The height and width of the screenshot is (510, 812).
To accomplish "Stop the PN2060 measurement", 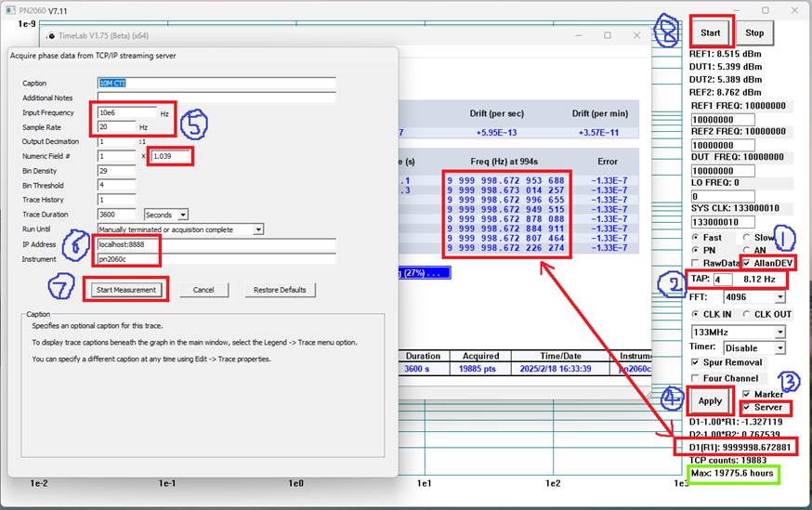I will tap(754, 33).
